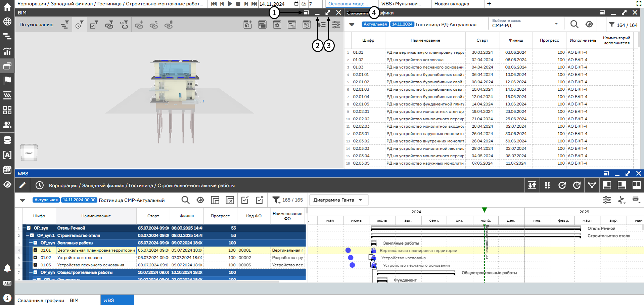This screenshot has height=305, width=644.
Task: Click the playback speed field showing 7
Action: click(315, 4)
